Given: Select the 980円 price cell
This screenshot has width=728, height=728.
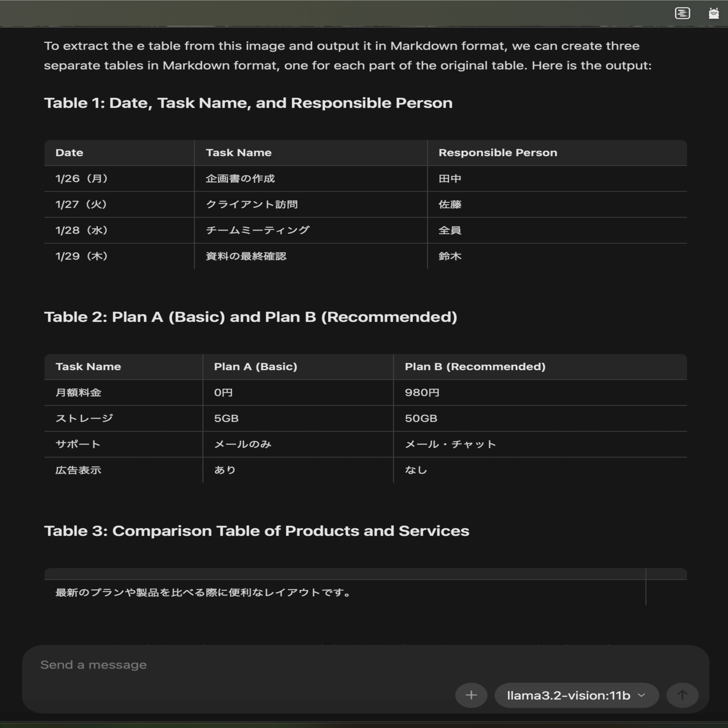Looking at the screenshot, I should pos(421,392).
